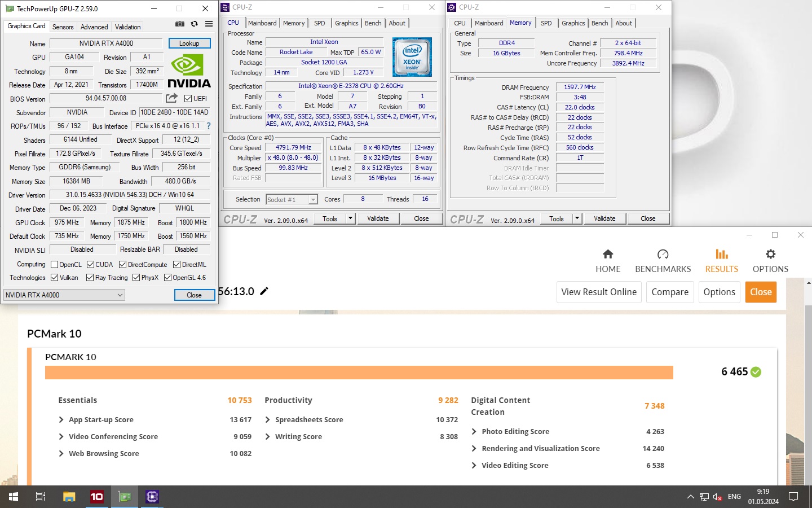
Task: Toggle the OpenCL checkbox
Action: point(55,264)
